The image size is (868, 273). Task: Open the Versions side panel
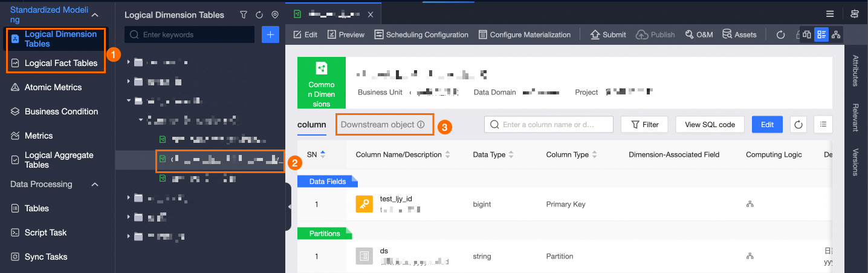coord(855,162)
